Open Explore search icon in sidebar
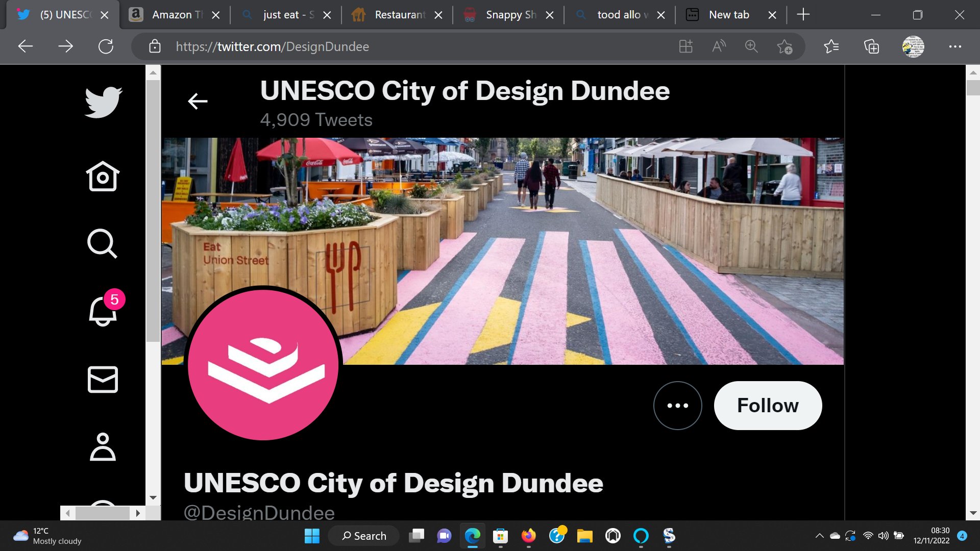 pos(102,243)
